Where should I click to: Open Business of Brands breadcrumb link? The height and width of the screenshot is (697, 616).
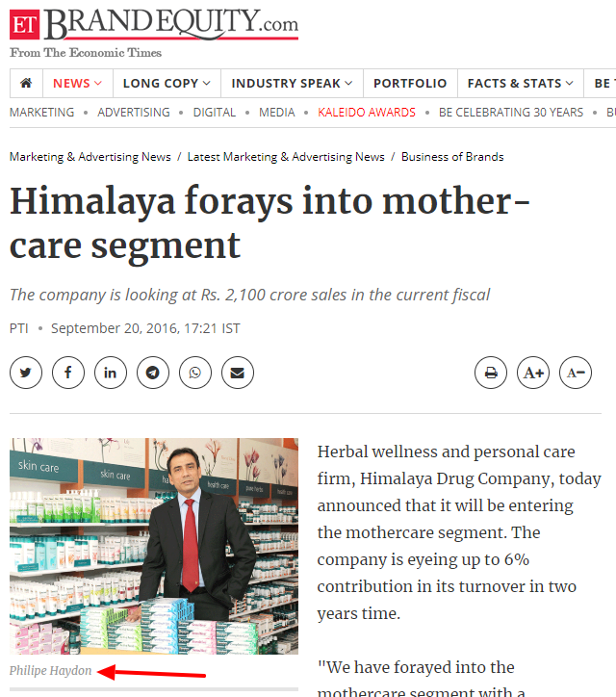pyautogui.click(x=452, y=157)
